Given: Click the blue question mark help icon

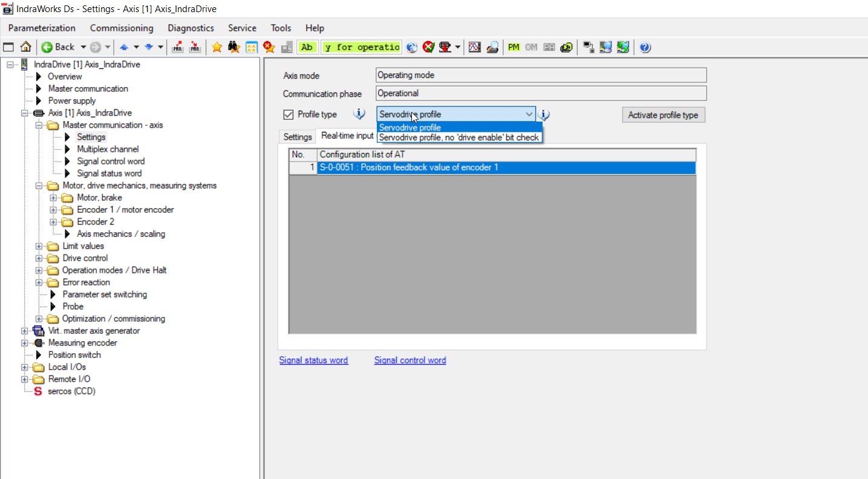Looking at the screenshot, I should click(645, 47).
